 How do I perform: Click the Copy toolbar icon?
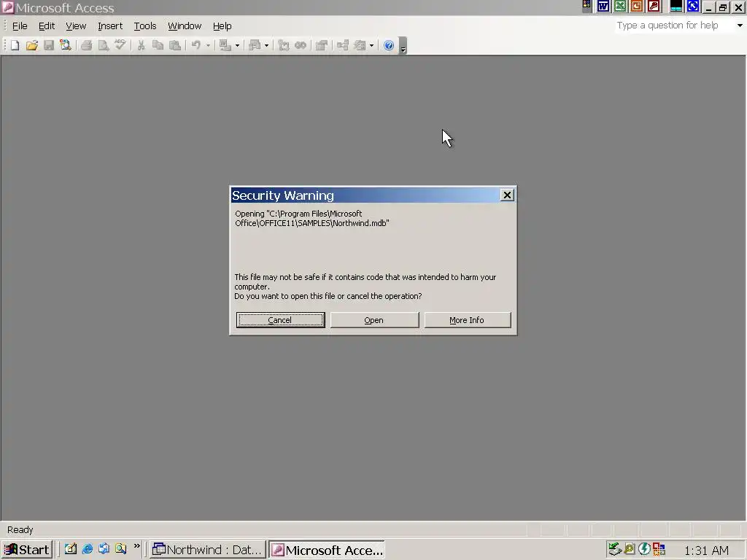158,45
